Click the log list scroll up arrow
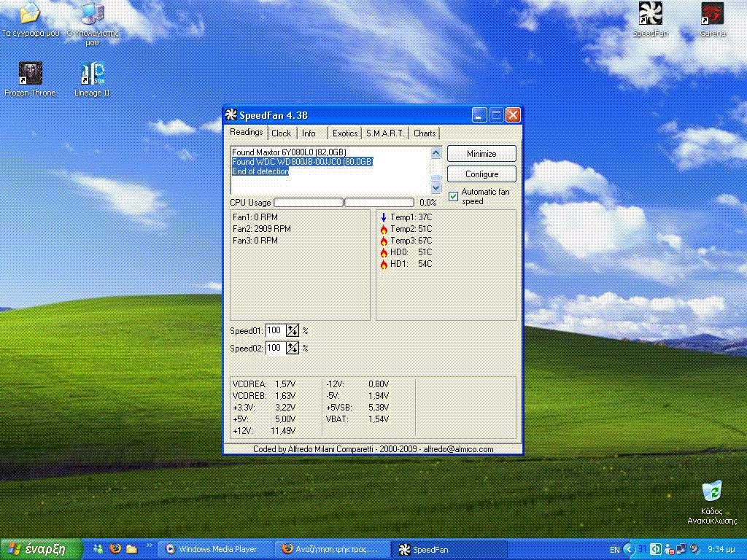 (436, 152)
